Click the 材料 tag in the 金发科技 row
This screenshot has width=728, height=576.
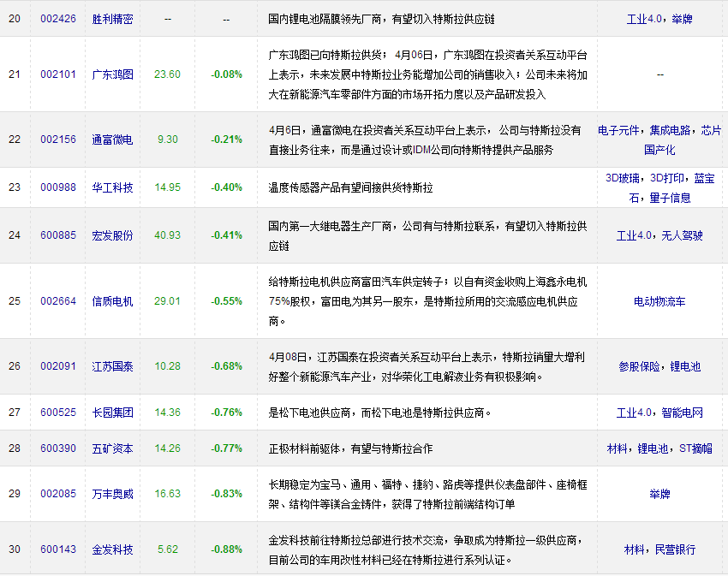634,550
